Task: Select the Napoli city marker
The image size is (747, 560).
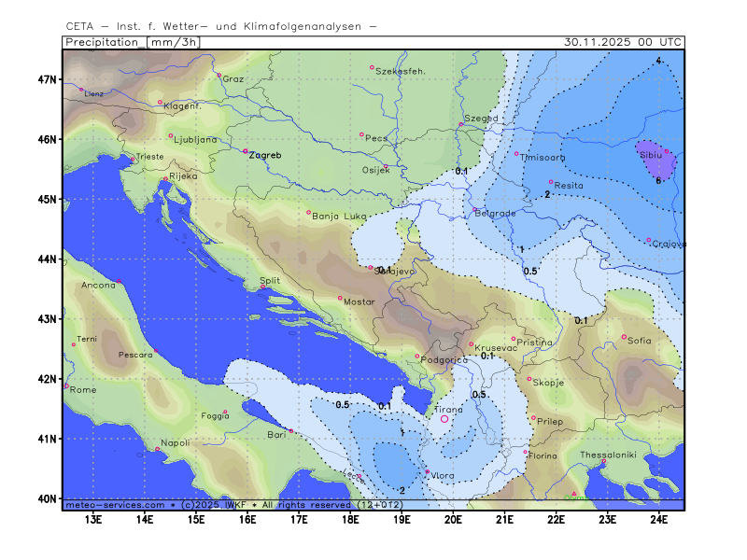Action: click(157, 449)
